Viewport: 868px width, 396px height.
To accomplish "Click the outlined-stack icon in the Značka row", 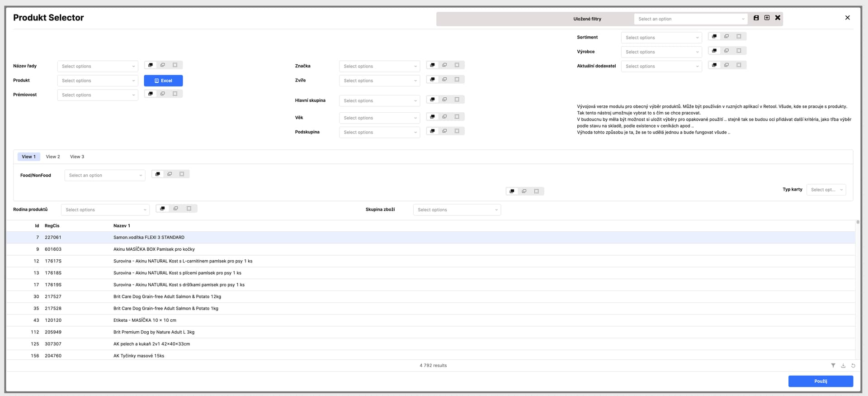I will coord(444,66).
